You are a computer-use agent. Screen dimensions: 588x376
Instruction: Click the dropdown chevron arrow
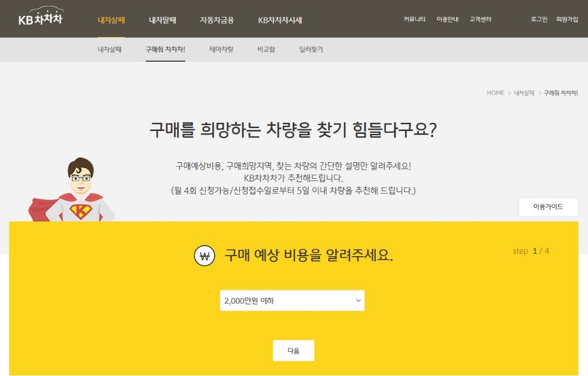tap(358, 300)
